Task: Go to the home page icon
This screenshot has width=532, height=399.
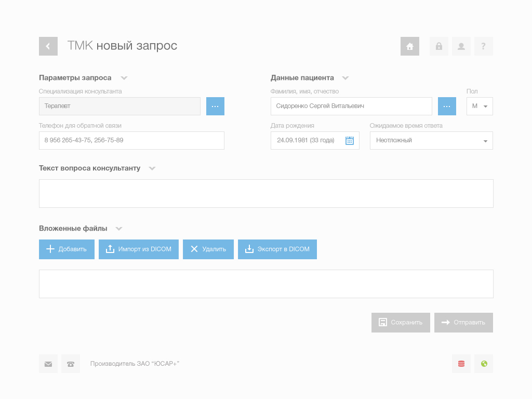Action: click(x=409, y=46)
